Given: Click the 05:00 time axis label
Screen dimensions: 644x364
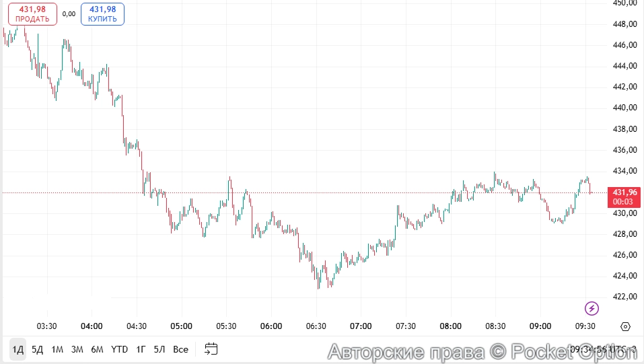Looking at the screenshot, I should coord(182,326).
